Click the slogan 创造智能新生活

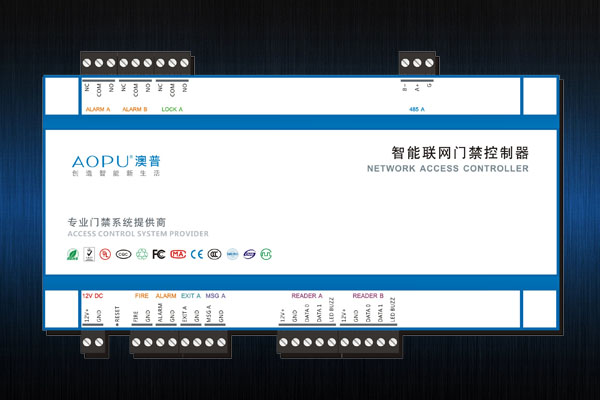pyautogui.click(x=116, y=173)
